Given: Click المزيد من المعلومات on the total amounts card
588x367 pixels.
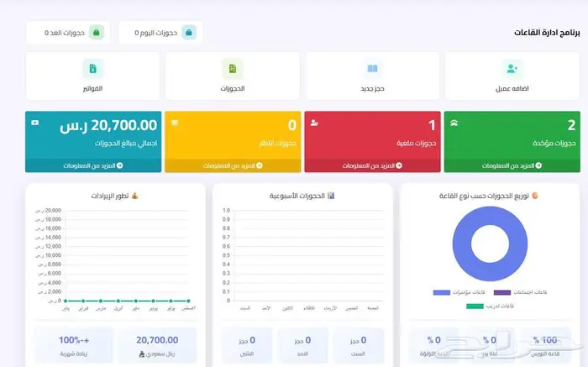Looking at the screenshot, I should click(93, 165).
